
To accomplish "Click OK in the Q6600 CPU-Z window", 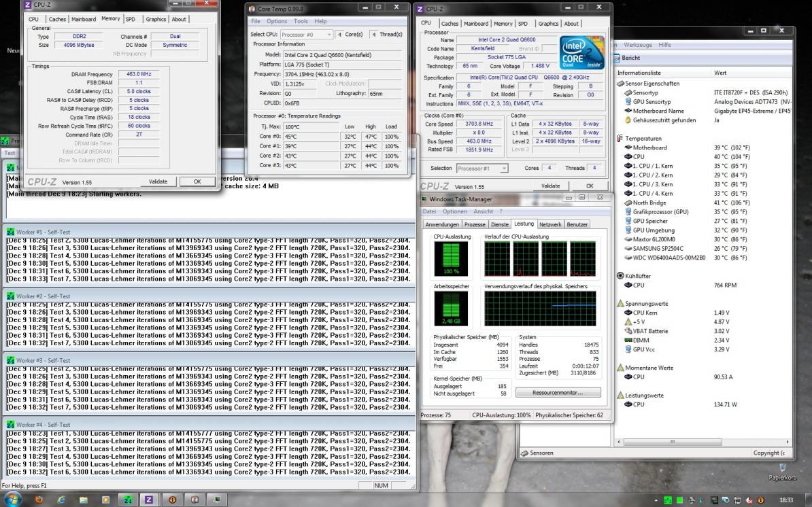I will 590,186.
